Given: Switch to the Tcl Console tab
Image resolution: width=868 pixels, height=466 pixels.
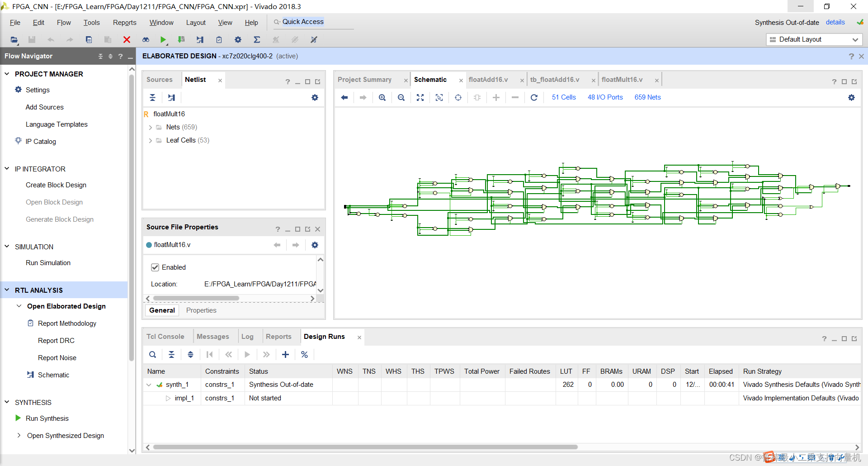Looking at the screenshot, I should pos(165,337).
